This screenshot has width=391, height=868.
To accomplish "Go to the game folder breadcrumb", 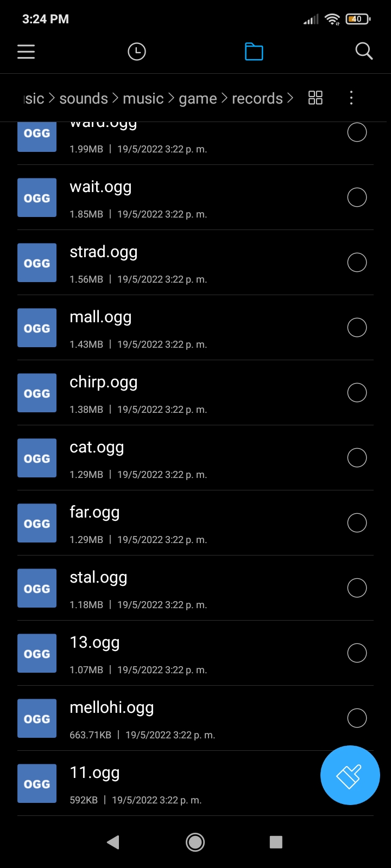I will (198, 98).
